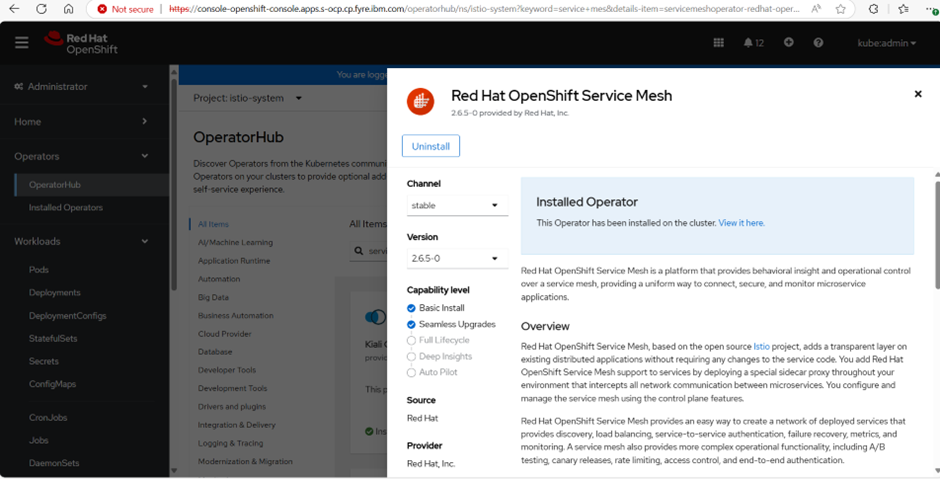
Task: Click the Red Hat OpenShift logo
Action: pyautogui.click(x=81, y=43)
